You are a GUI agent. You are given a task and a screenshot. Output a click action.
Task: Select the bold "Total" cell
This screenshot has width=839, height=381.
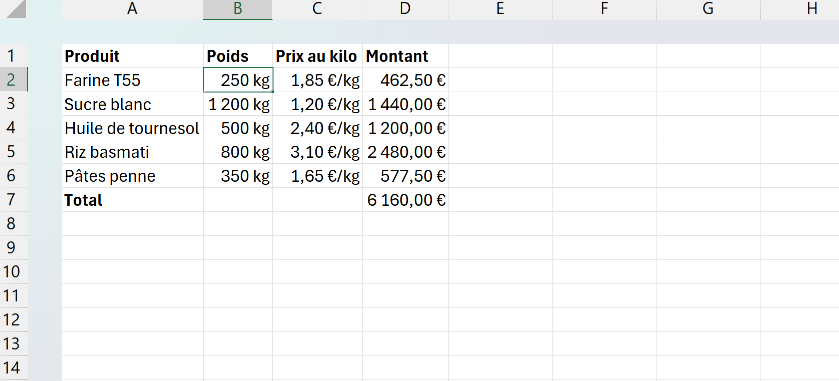(132, 200)
